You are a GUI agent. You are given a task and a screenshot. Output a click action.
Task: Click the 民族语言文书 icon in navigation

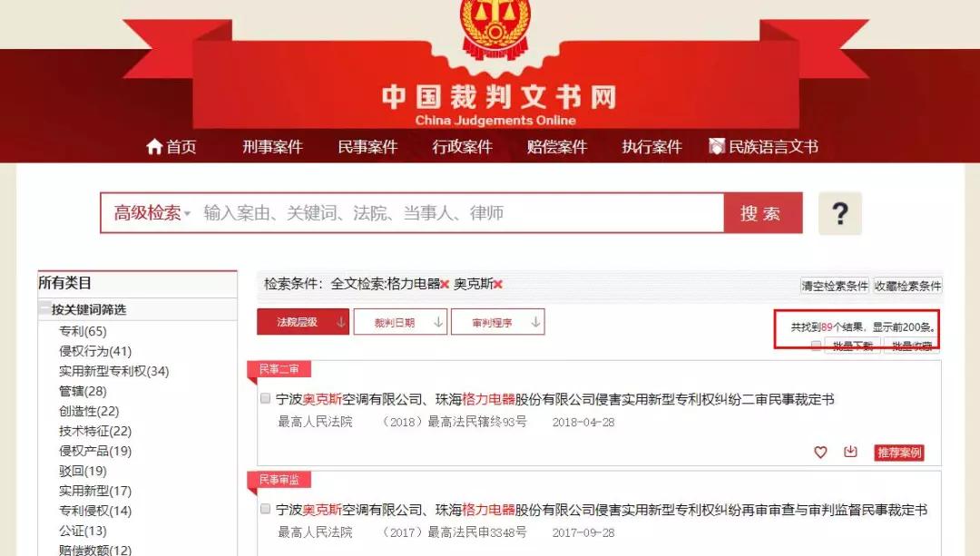716,146
